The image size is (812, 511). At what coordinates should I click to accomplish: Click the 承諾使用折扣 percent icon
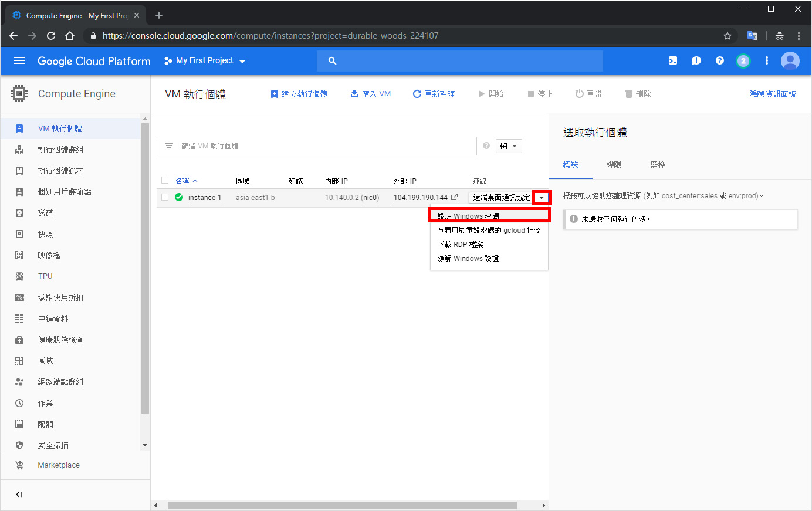point(19,297)
